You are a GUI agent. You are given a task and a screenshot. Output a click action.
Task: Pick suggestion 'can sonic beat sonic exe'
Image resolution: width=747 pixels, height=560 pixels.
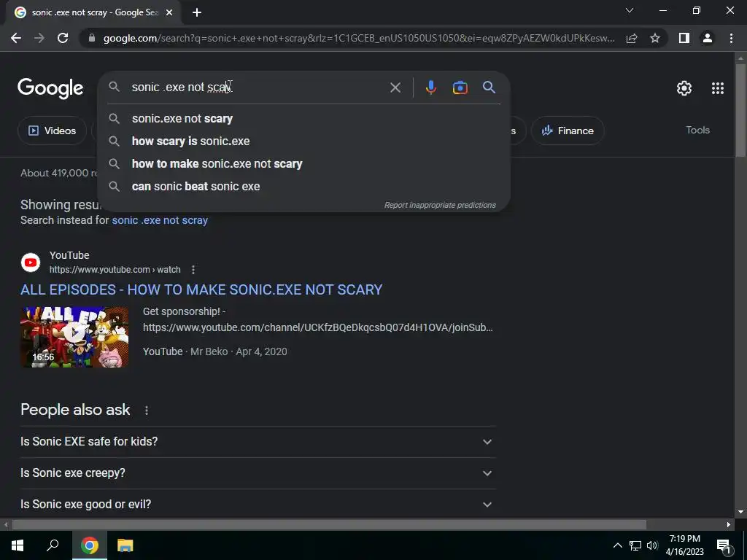pyautogui.click(x=304, y=186)
